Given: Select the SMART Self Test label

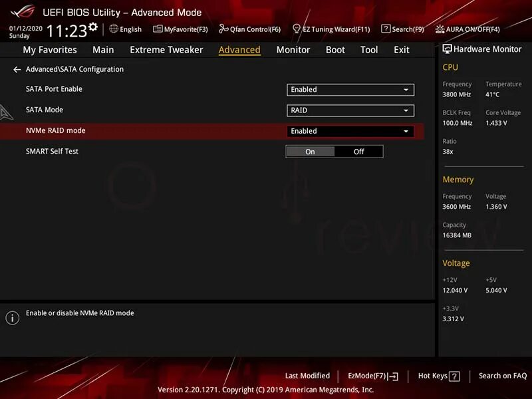Looking at the screenshot, I should (52, 152).
